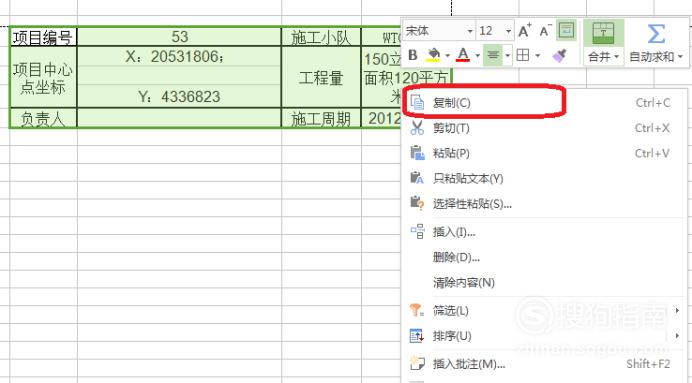Expand the fill color dropdown arrow

448,56
